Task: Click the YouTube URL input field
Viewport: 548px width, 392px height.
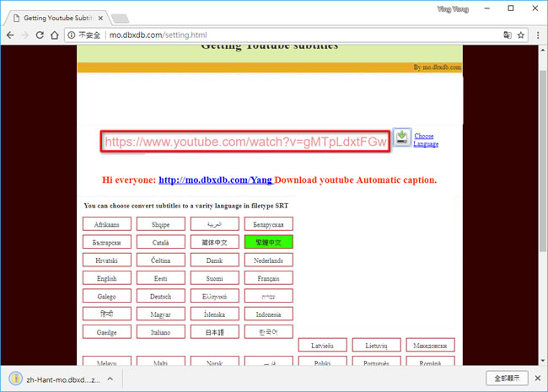Action: 245,142
